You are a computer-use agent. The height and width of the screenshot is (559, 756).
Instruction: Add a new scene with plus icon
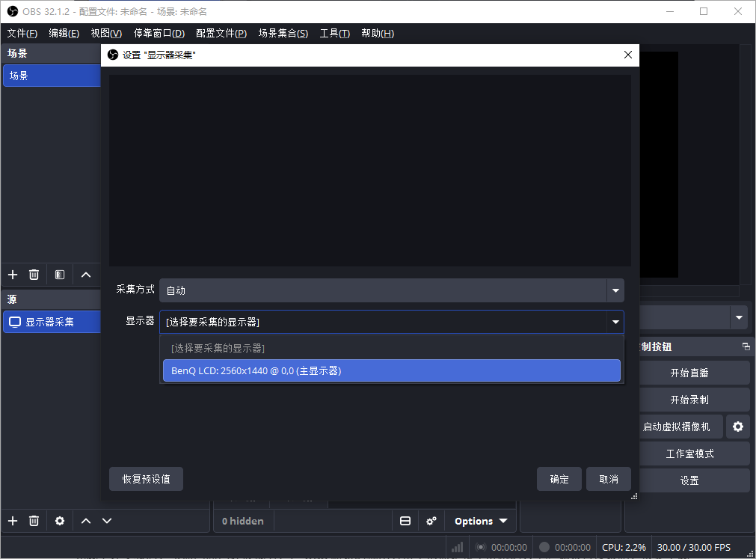click(x=13, y=275)
